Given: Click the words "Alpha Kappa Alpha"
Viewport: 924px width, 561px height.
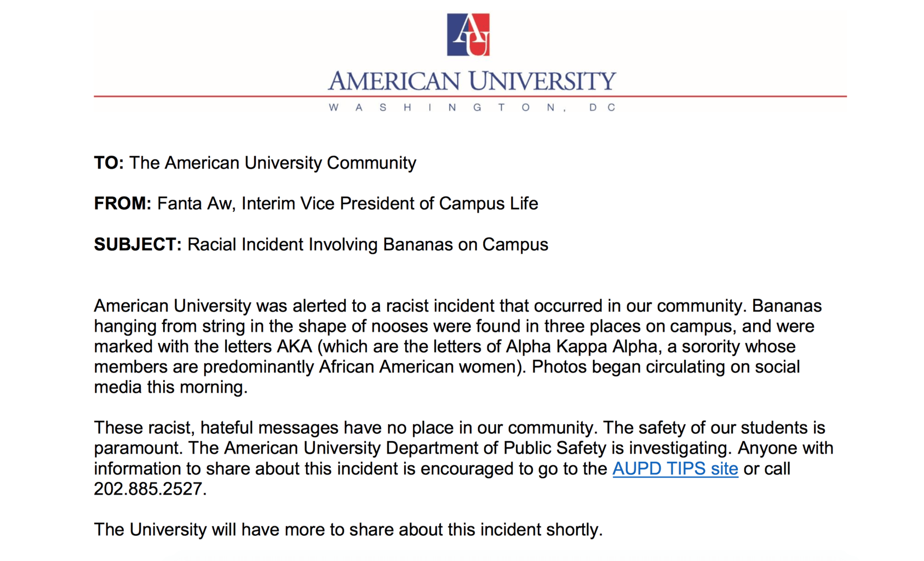Looking at the screenshot, I should (x=582, y=346).
